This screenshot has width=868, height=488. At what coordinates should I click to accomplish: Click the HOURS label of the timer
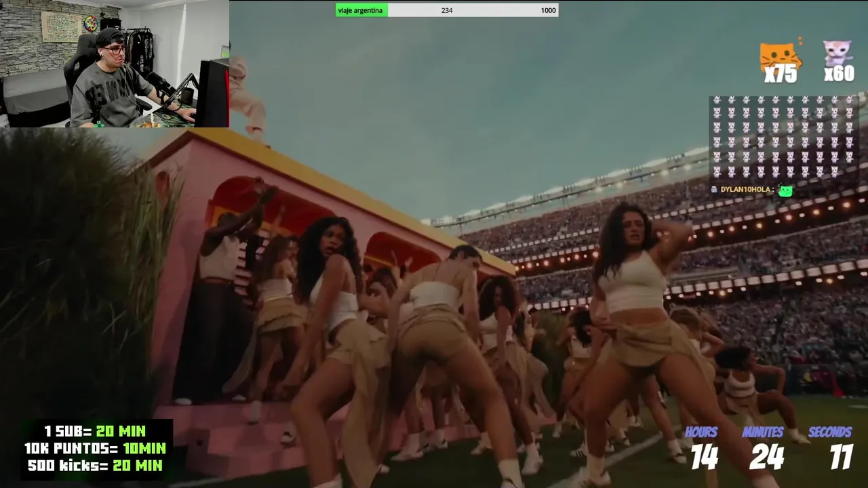click(x=701, y=432)
